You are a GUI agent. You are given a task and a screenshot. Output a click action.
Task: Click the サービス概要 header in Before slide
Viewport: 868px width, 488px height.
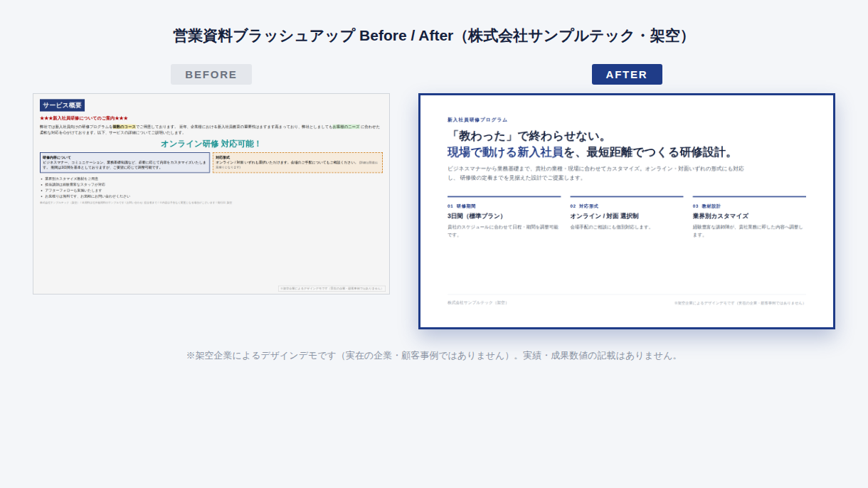pyautogui.click(x=62, y=105)
